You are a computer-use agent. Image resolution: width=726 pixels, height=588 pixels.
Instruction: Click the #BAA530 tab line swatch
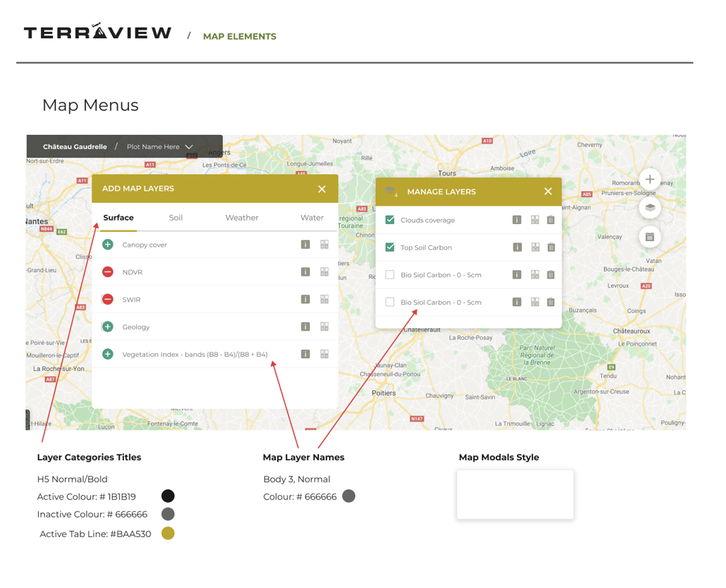pyautogui.click(x=168, y=533)
